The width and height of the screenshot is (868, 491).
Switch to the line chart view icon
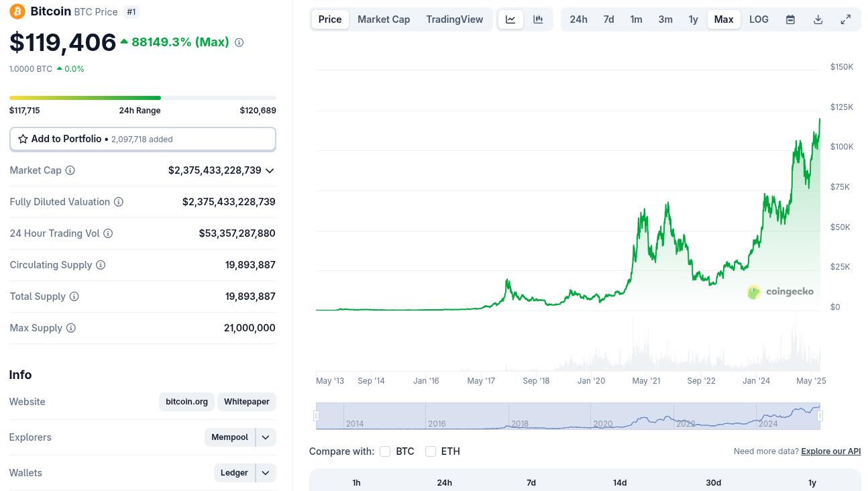pos(510,19)
